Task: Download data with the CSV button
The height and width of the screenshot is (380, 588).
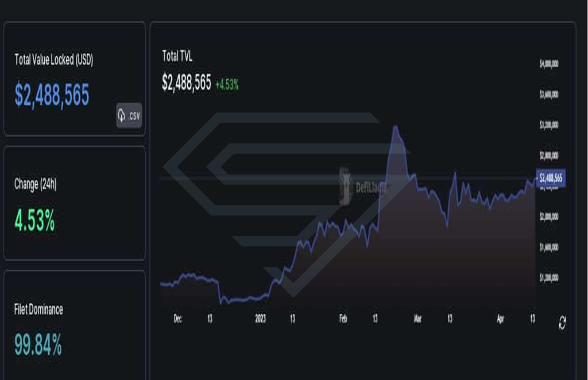Action: (129, 115)
